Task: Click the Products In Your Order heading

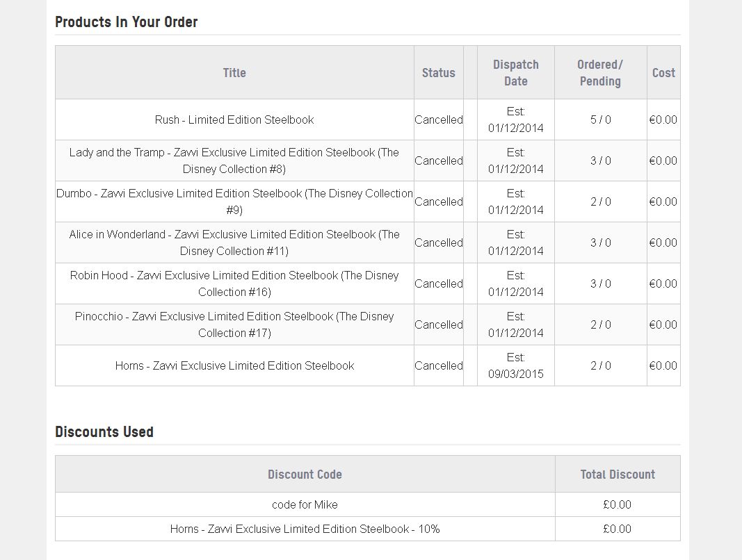Action: 127,22
